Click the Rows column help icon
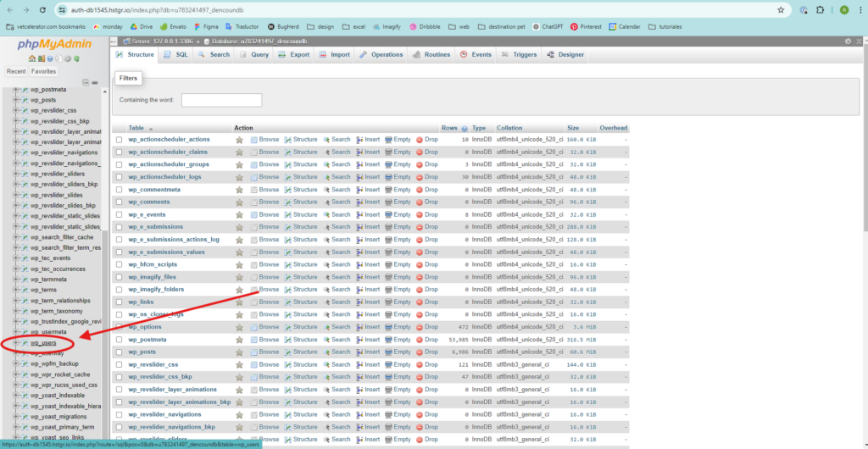 [x=465, y=128]
